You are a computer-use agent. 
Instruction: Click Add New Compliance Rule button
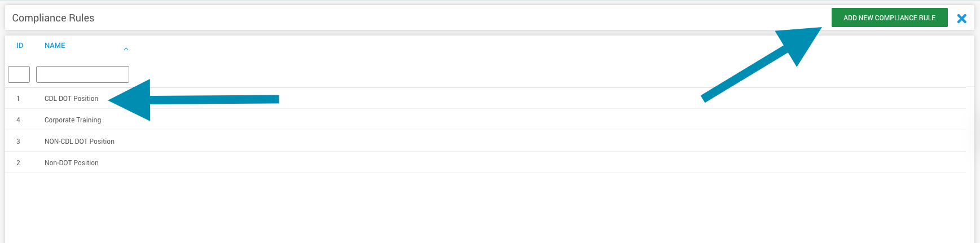889,18
